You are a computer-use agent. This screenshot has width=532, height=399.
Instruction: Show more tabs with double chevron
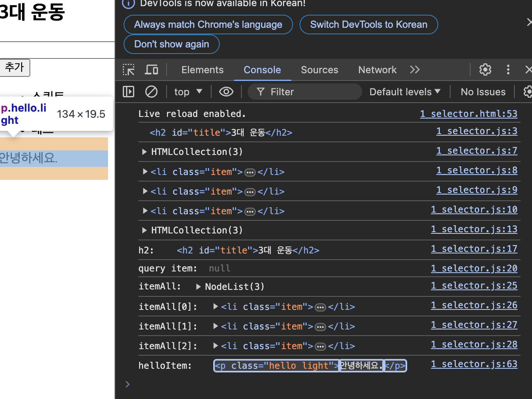415,70
